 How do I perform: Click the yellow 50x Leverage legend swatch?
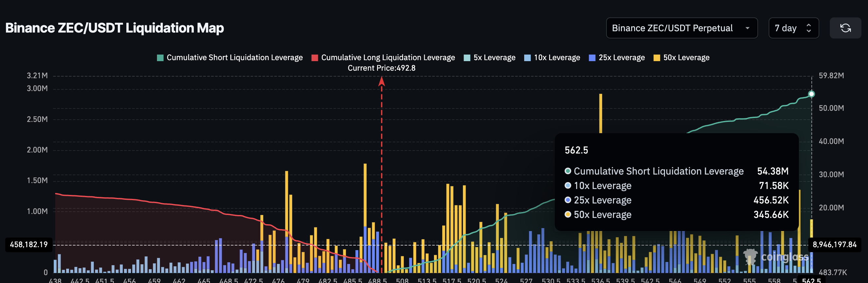click(x=657, y=58)
